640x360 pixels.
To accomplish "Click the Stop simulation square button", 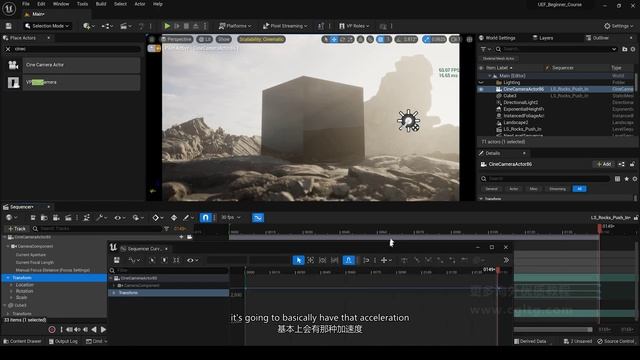I will point(186,26).
